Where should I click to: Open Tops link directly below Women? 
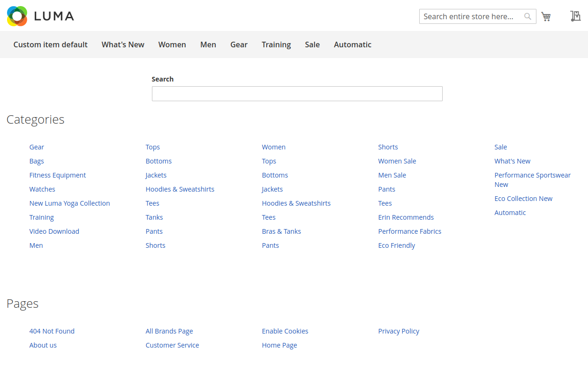[269, 161]
